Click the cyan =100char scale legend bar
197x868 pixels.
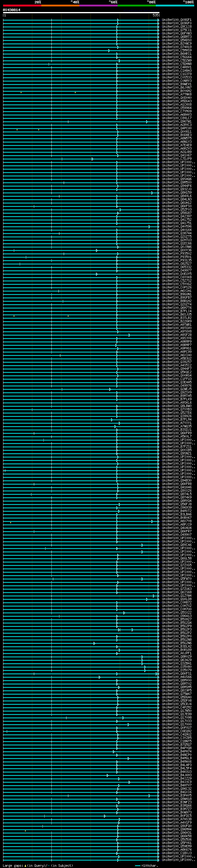(x=137, y=866)
